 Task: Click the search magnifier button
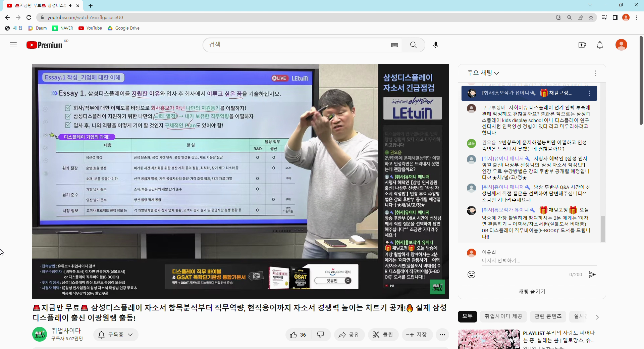(414, 45)
